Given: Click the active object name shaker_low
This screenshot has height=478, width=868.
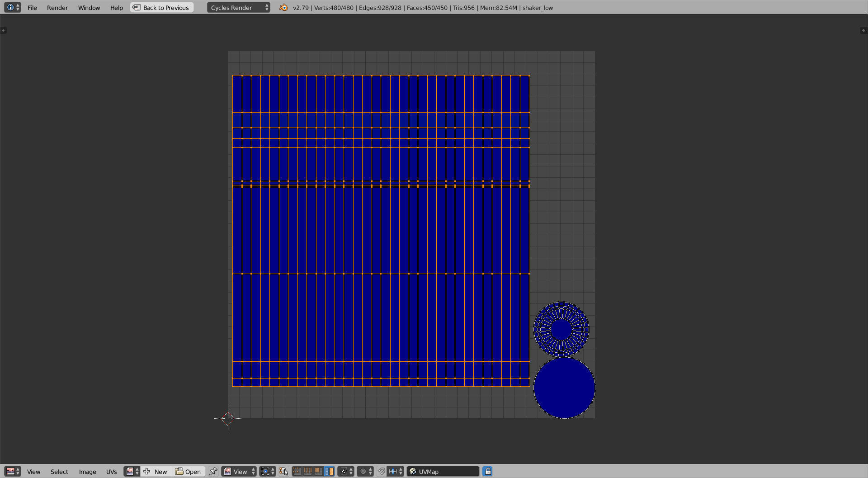Looking at the screenshot, I should (538, 8).
